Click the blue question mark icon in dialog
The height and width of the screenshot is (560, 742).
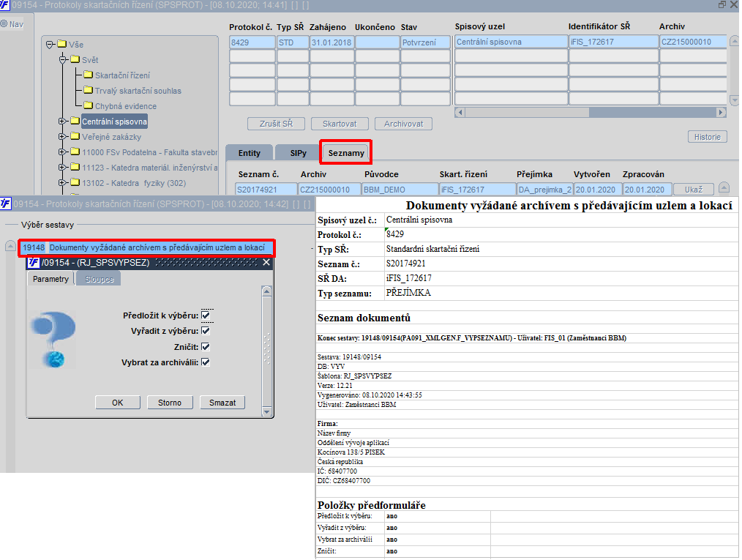coord(53,340)
